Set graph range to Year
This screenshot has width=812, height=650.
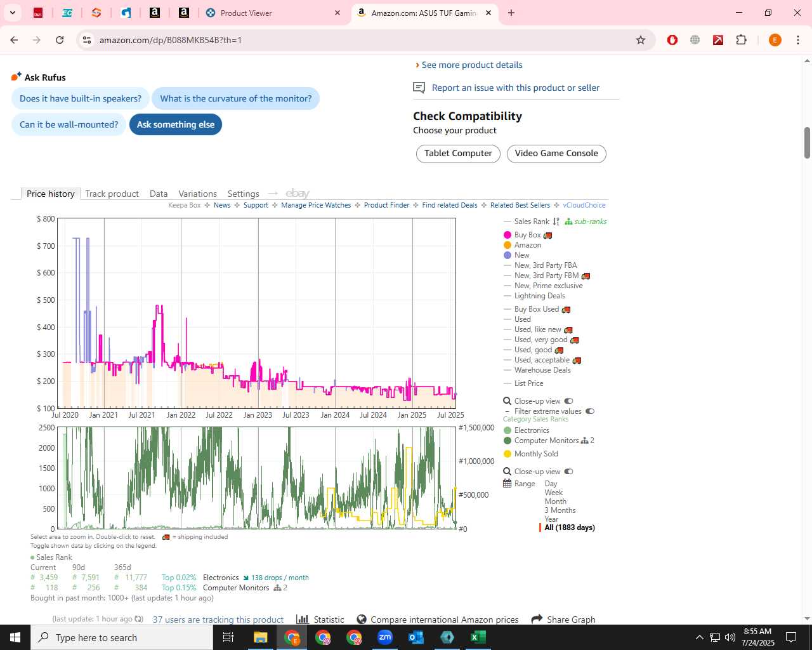point(552,519)
